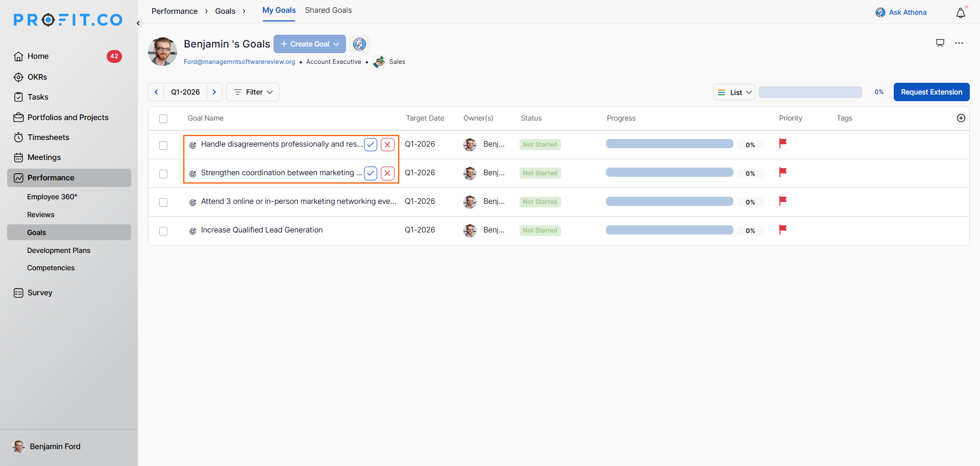This screenshot has height=466, width=980.
Task: Switch to the Shared Goals tab
Action: 328,10
